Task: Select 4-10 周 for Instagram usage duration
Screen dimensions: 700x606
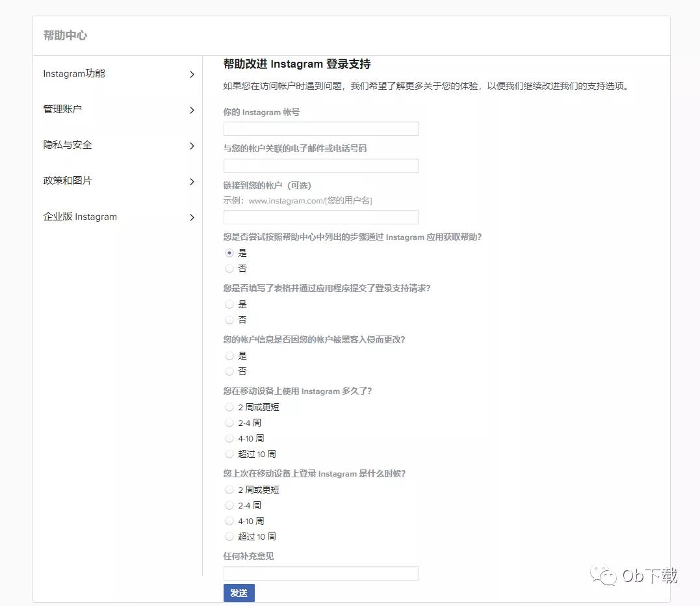Action: coord(229,438)
